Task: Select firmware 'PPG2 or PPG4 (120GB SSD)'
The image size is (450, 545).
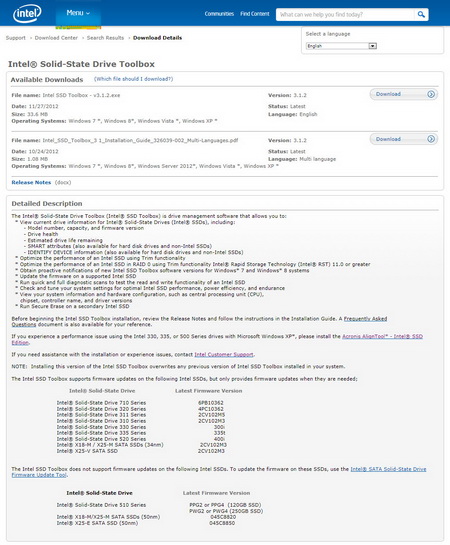Action: [225, 505]
